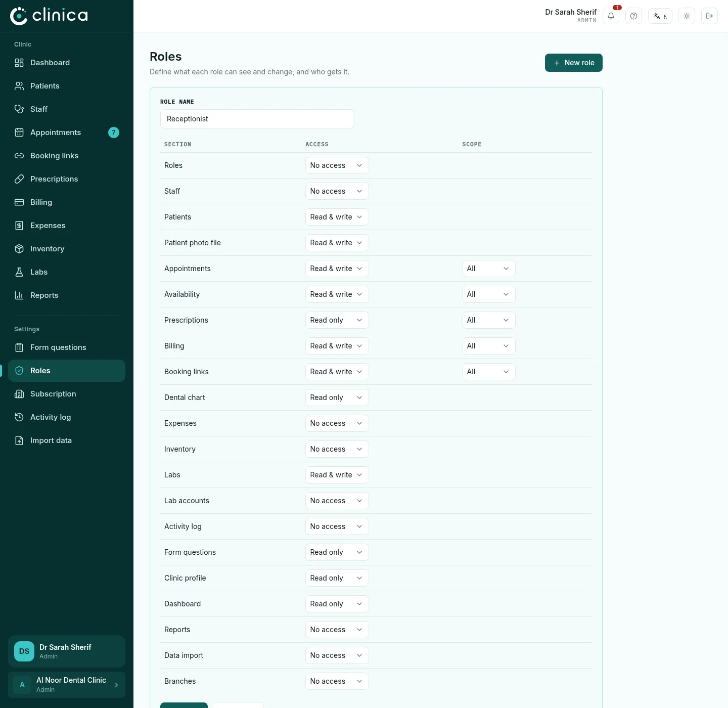Click the Subscription building icon
This screenshot has height=708, width=728.
click(x=19, y=394)
